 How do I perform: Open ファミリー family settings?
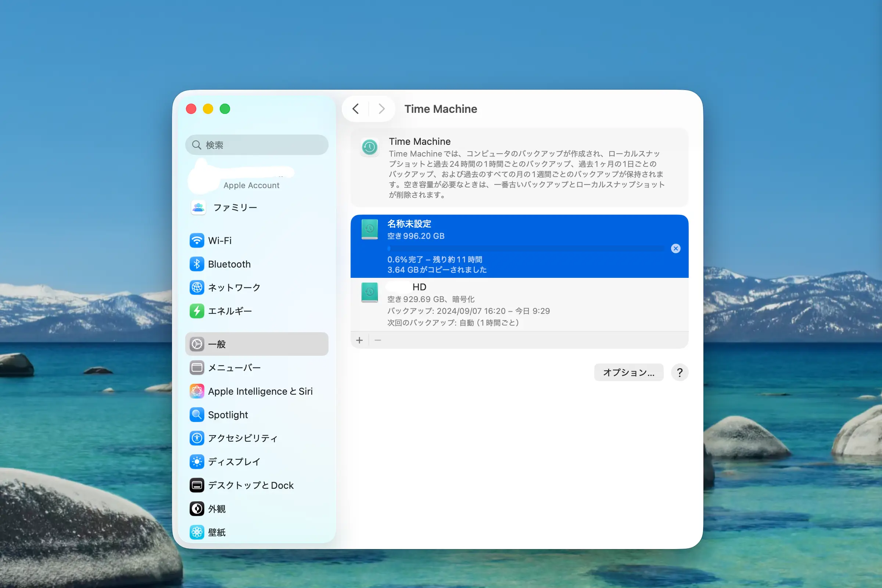point(235,207)
